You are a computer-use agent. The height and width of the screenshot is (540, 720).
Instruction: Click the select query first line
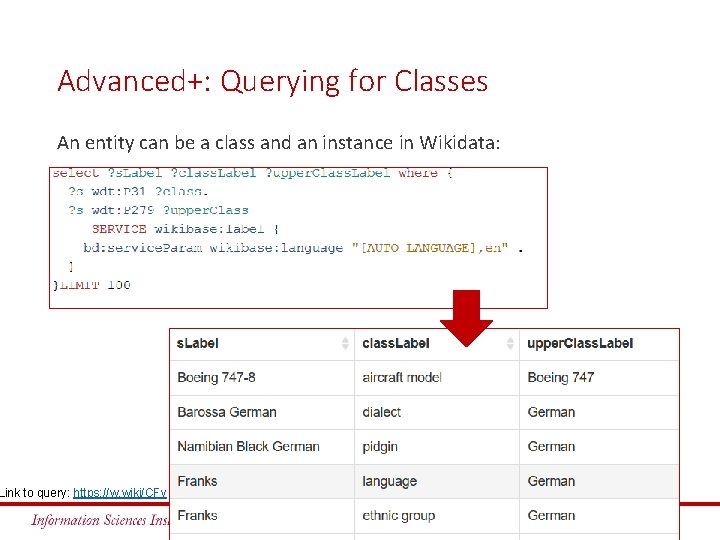click(253, 173)
